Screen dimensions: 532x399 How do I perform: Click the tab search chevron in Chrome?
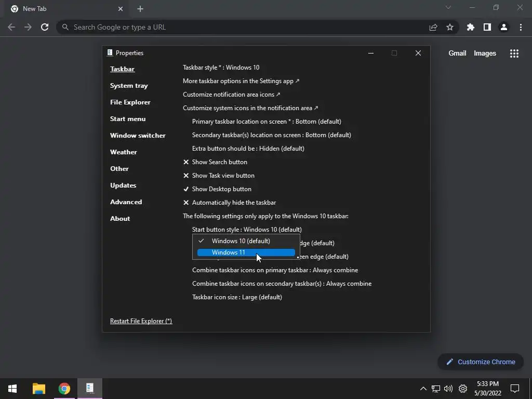(448, 7)
